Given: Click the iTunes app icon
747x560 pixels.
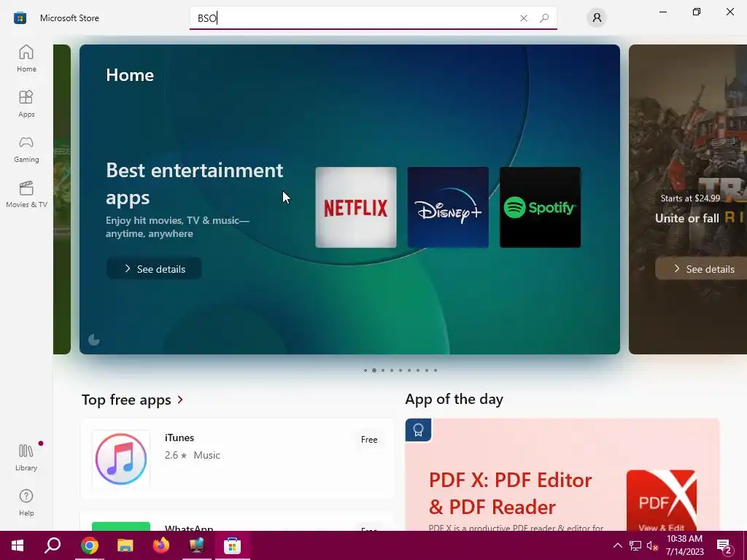Looking at the screenshot, I should coord(121,459).
